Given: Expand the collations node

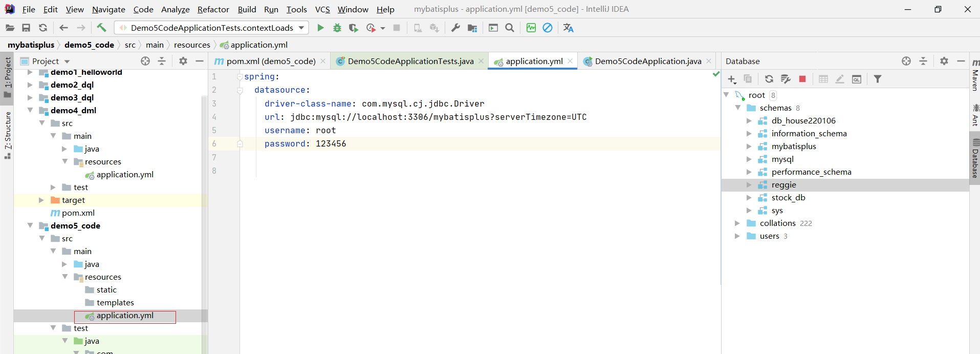Looking at the screenshot, I should pos(737,223).
